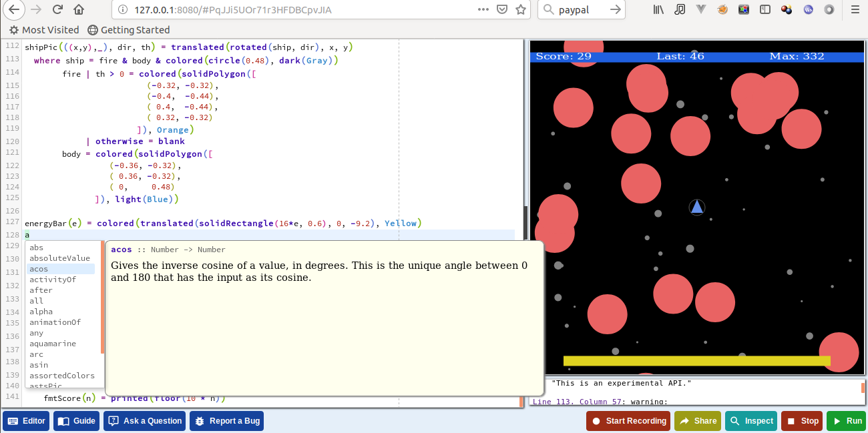Viewport: 868px width, 433px height.
Task: Switch to the Editor view
Action: [25, 420]
